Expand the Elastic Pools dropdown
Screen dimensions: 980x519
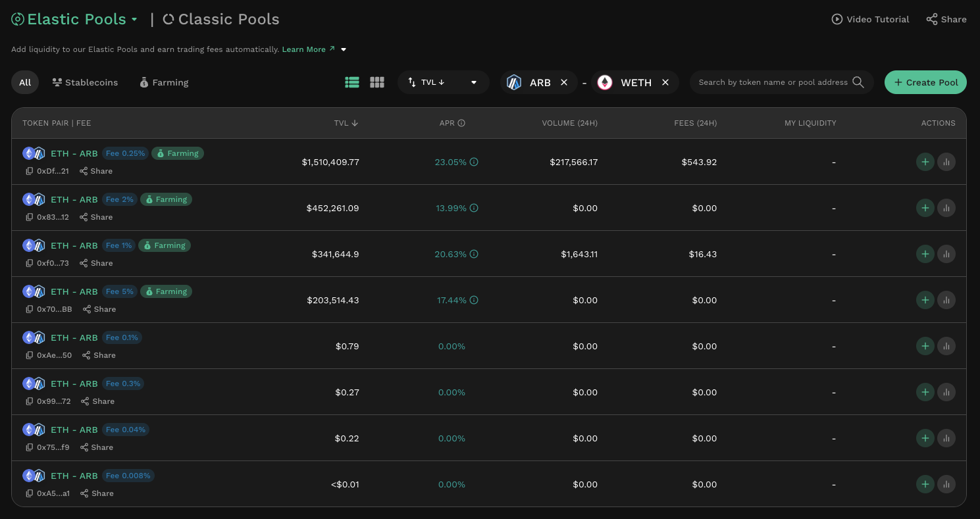point(134,20)
